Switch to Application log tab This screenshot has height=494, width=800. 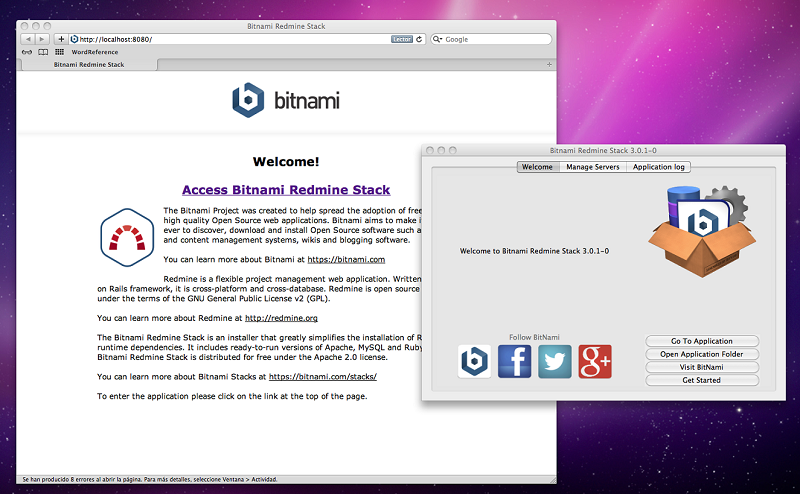pyautogui.click(x=659, y=167)
